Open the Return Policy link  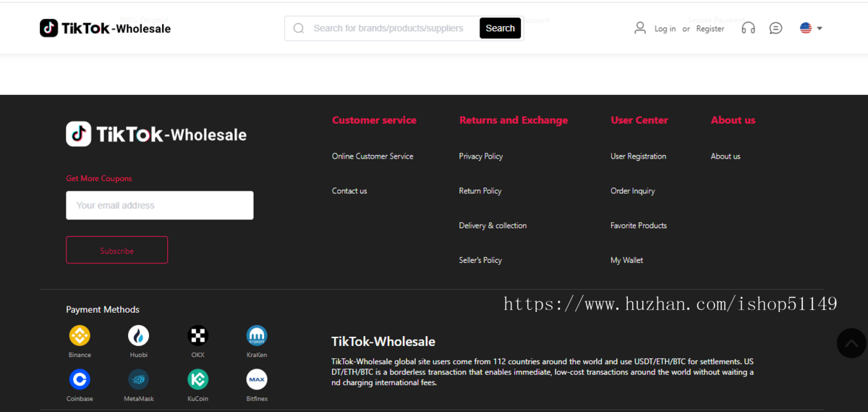(x=480, y=191)
